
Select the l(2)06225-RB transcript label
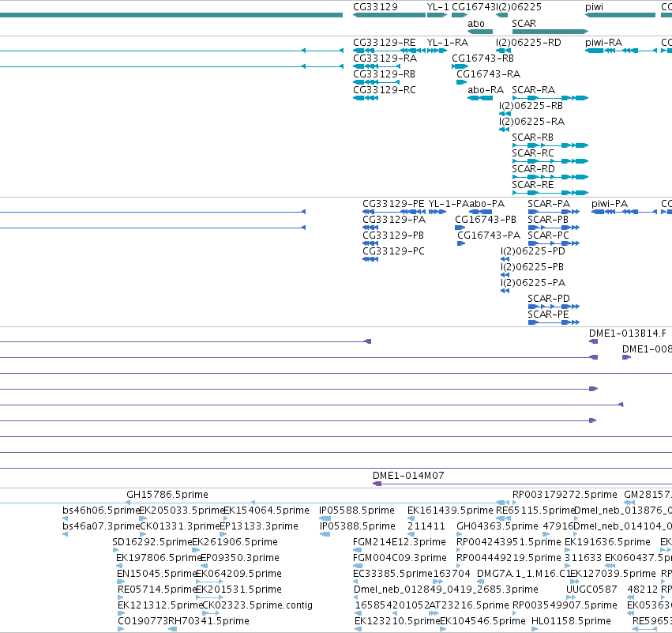(531, 106)
